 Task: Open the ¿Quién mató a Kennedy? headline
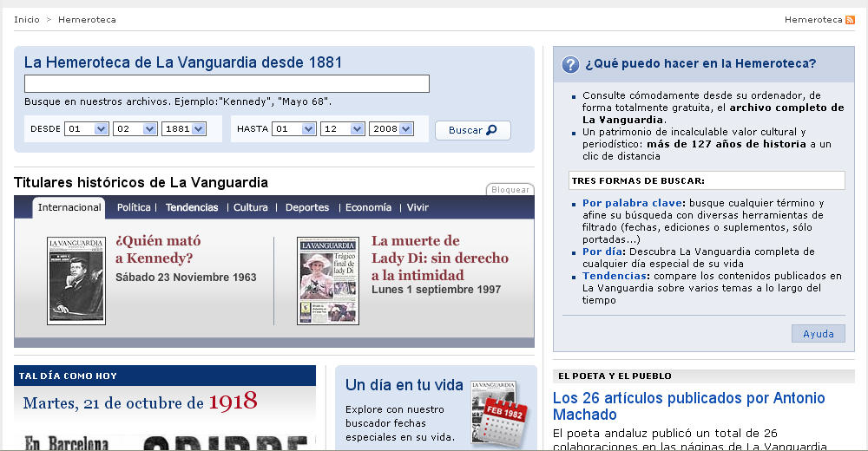(158, 250)
